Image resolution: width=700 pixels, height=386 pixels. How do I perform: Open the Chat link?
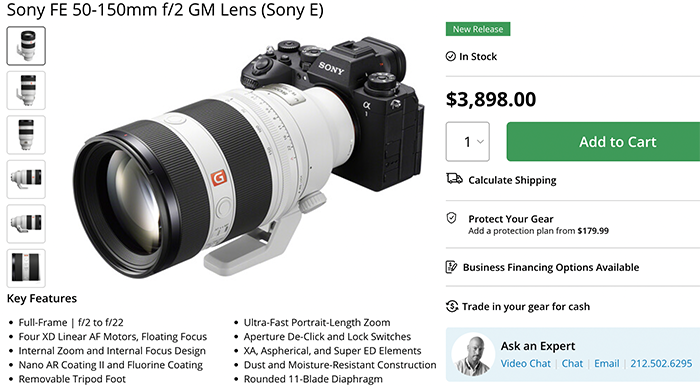pyautogui.click(x=572, y=363)
